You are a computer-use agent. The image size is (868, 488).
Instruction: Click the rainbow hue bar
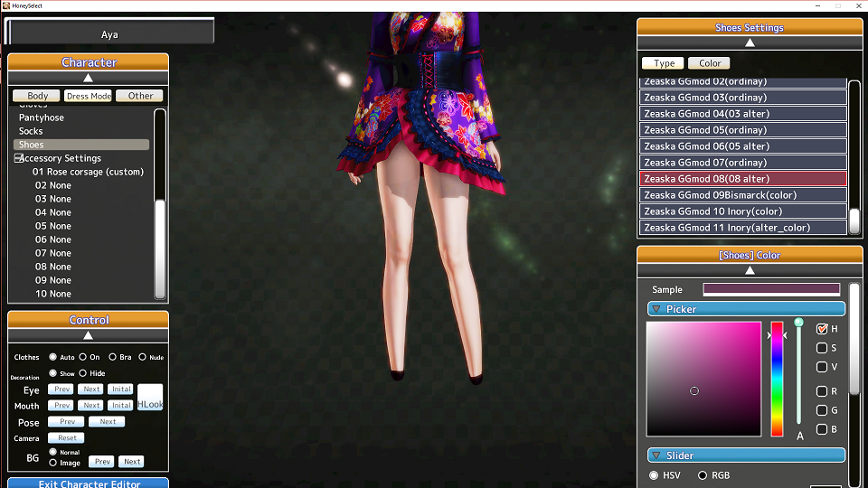point(777,380)
